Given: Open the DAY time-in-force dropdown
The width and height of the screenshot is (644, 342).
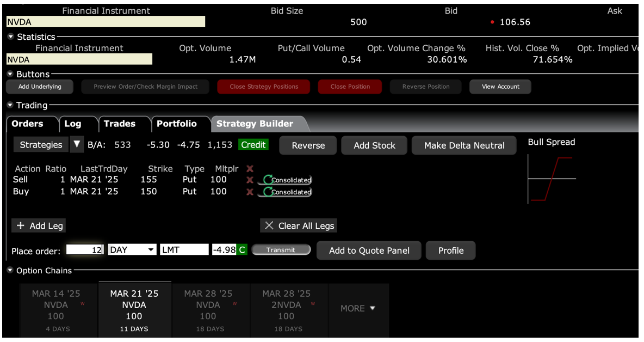Looking at the screenshot, I should pos(151,250).
